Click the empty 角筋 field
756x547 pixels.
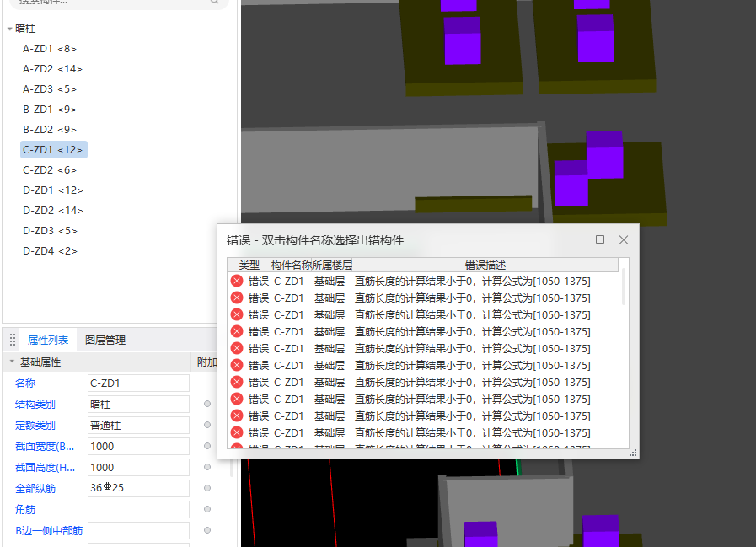(138, 509)
